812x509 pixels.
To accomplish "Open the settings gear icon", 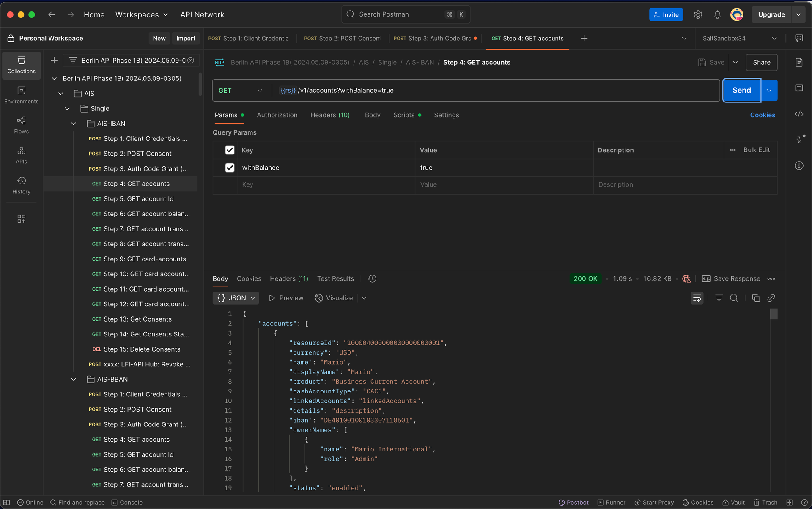I will click(698, 14).
